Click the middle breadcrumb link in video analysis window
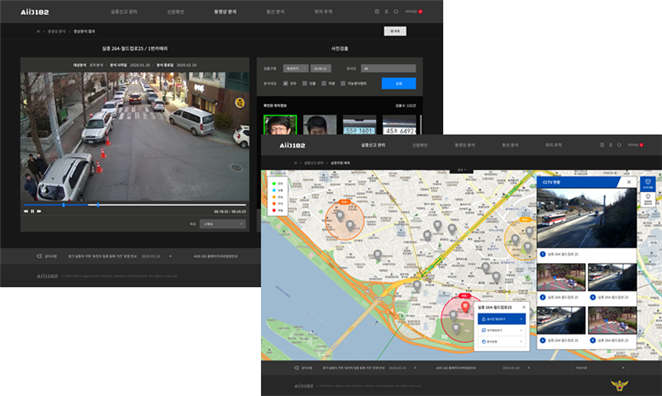Viewport: 662px width, 396px height. [56, 31]
